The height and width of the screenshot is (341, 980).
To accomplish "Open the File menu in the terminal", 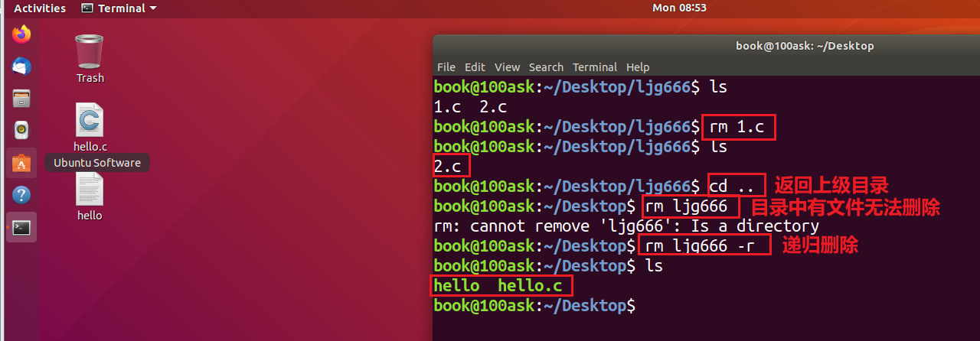I will [x=446, y=67].
